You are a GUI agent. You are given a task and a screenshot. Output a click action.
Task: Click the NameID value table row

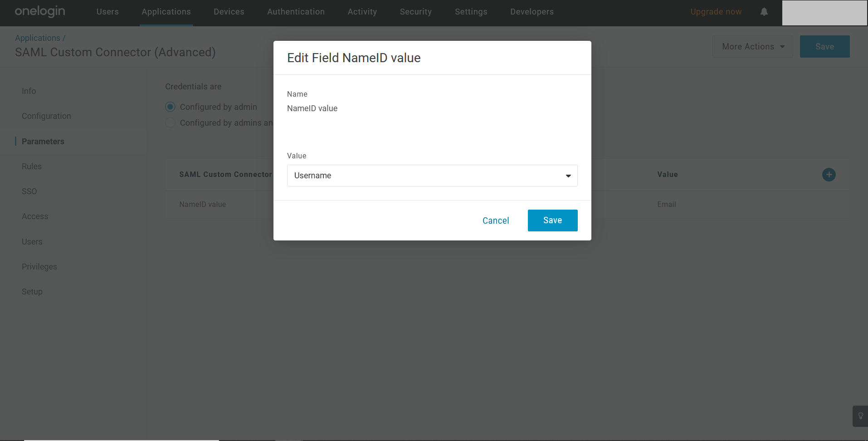[x=203, y=205]
